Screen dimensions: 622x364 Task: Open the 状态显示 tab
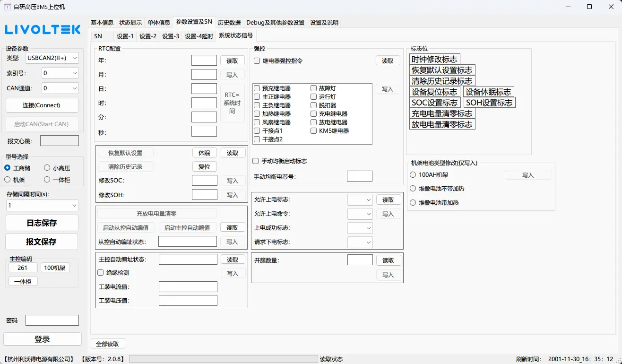click(x=130, y=23)
